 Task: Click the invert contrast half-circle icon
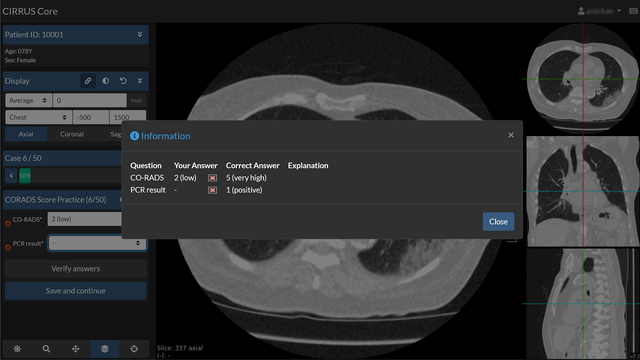pos(106,81)
